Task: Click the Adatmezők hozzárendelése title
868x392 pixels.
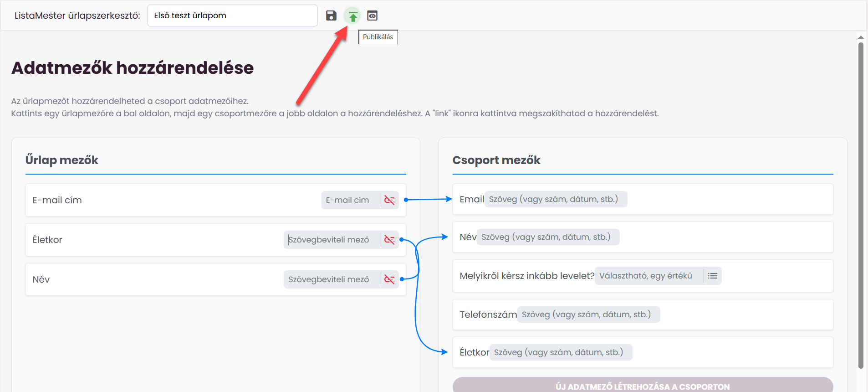Action: 133,68
